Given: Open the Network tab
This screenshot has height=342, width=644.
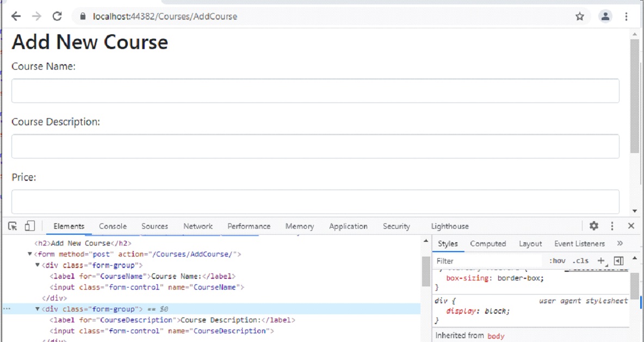Looking at the screenshot, I should tap(198, 226).
